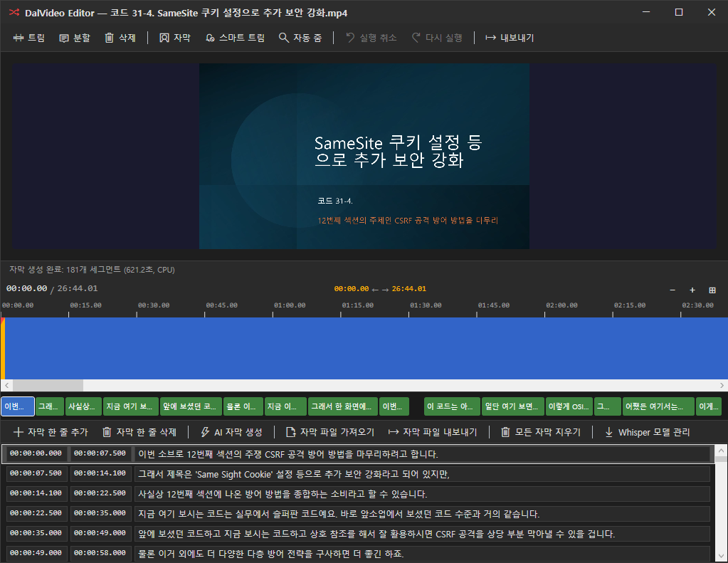728x563 pixels.
Task: Click 실행 취소 to undo
Action: (x=371, y=38)
